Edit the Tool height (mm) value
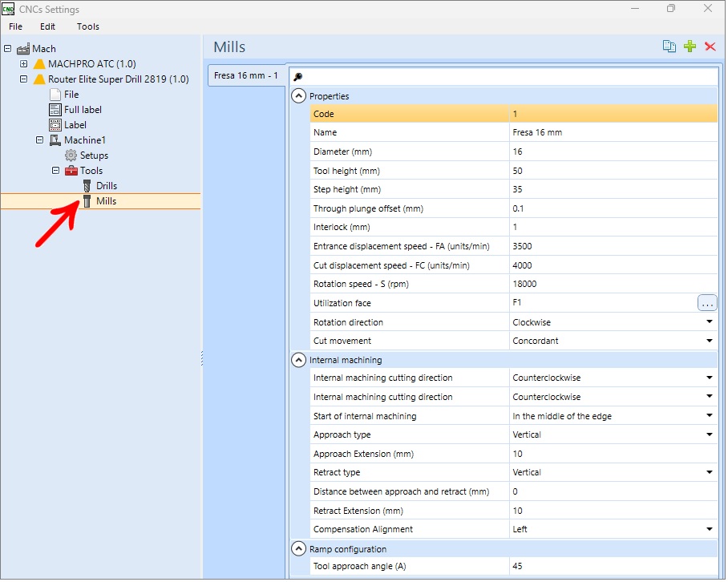 [x=613, y=172]
